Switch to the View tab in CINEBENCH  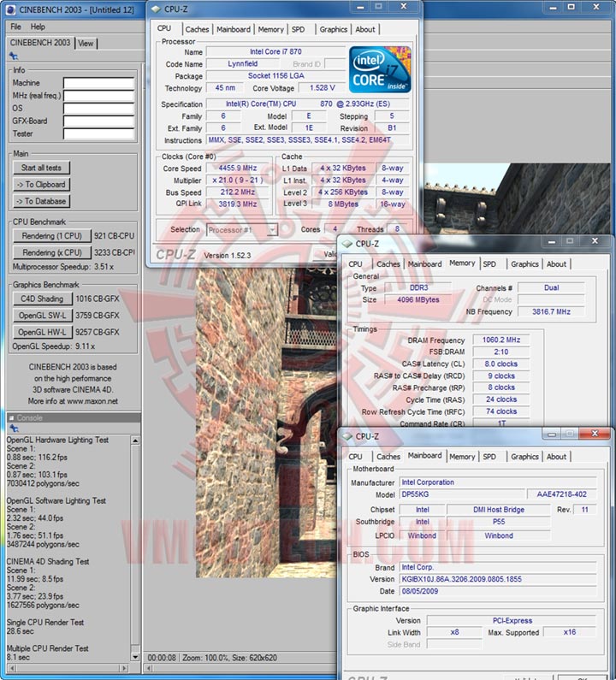86,44
